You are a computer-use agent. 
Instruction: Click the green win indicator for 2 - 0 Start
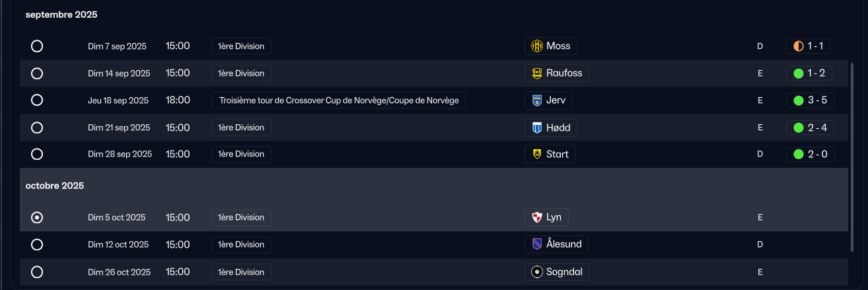coord(799,155)
